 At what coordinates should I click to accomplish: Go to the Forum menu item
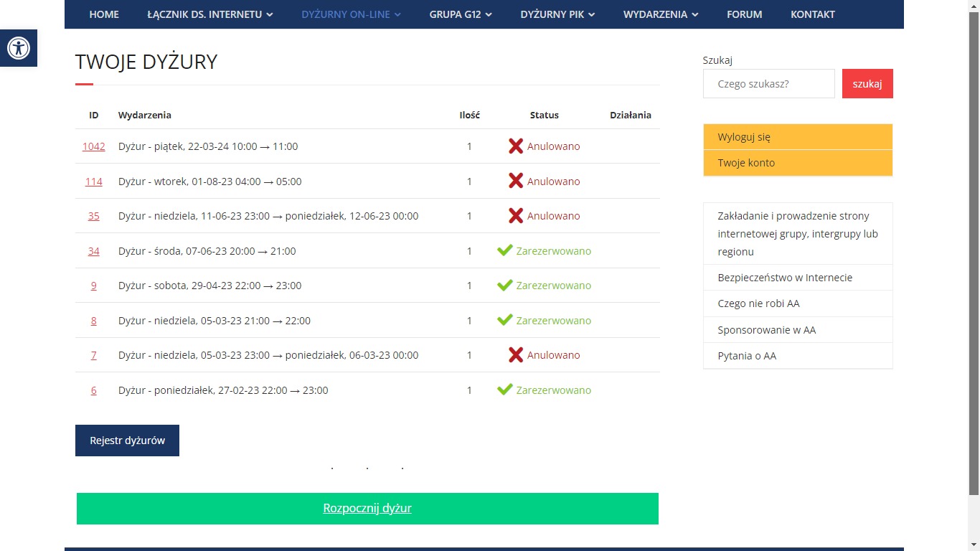tap(744, 14)
